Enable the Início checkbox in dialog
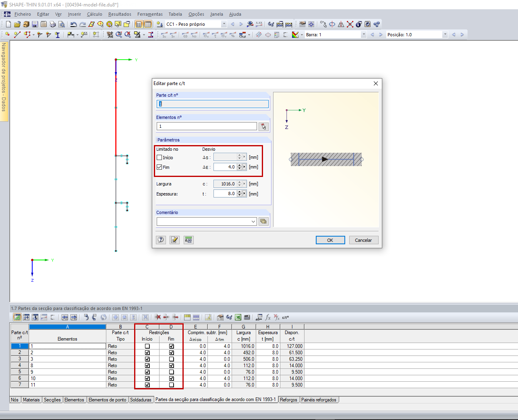Screen dimensions: 518x420 [160, 158]
